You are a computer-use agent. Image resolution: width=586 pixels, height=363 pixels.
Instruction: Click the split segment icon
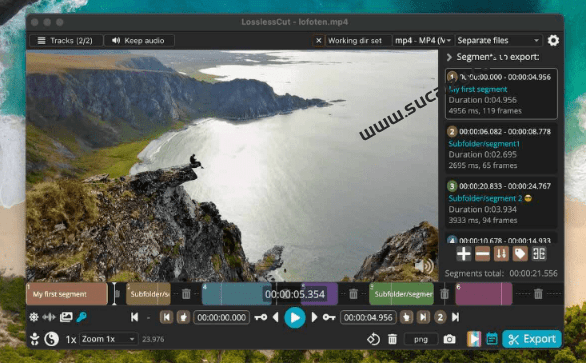point(539,254)
